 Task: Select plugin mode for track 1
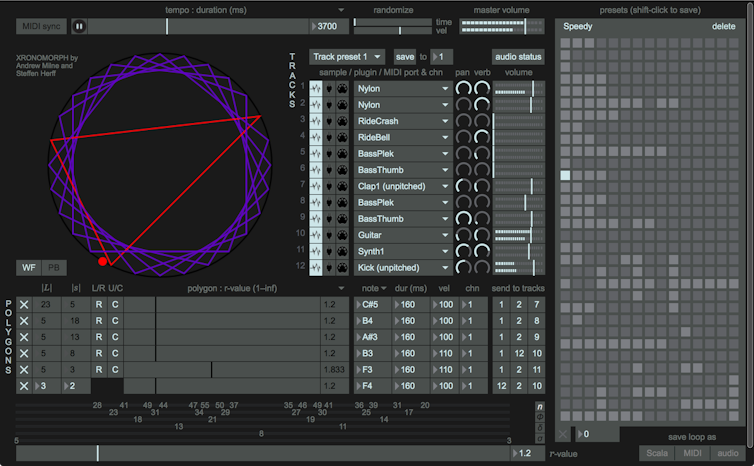click(329, 88)
